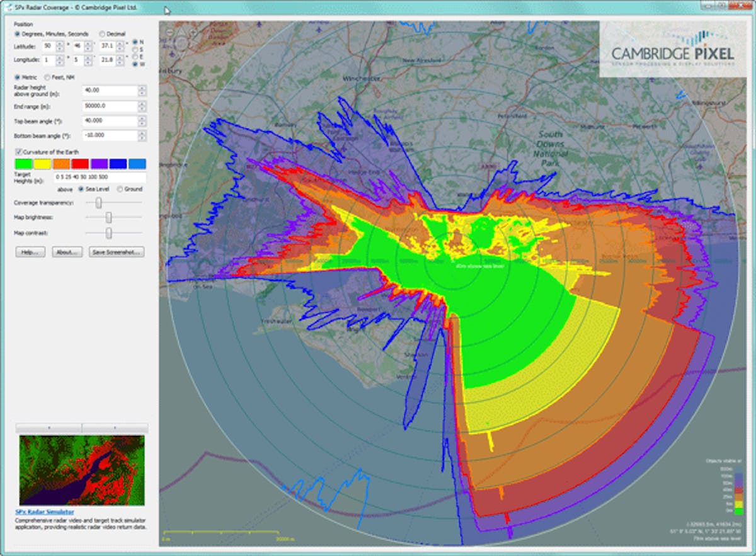Click the map zoom out icon

click(x=168, y=32)
